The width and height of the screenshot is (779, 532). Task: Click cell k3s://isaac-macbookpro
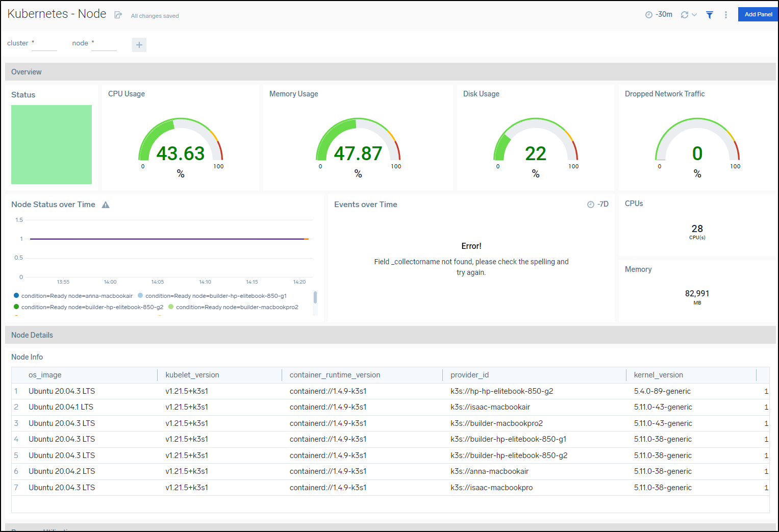tap(491, 488)
